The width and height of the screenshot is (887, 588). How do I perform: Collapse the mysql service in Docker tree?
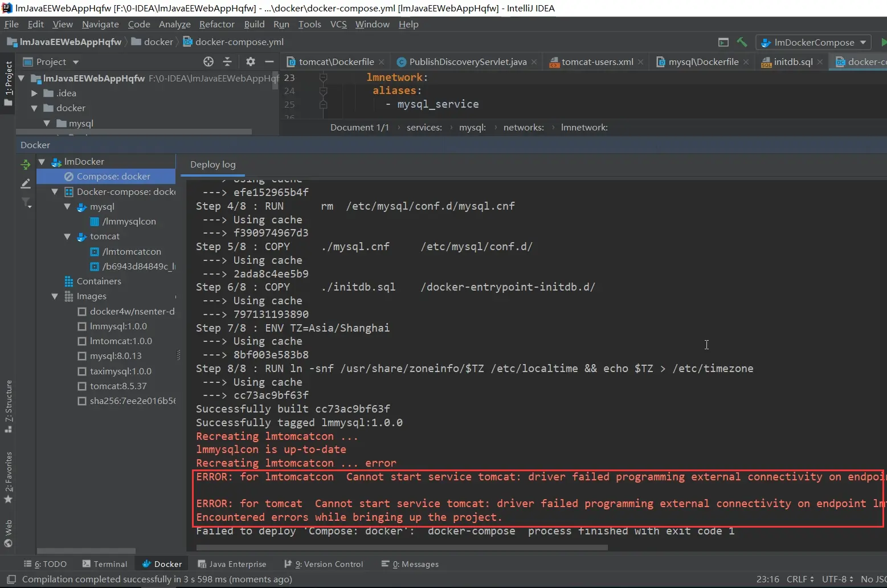click(67, 207)
